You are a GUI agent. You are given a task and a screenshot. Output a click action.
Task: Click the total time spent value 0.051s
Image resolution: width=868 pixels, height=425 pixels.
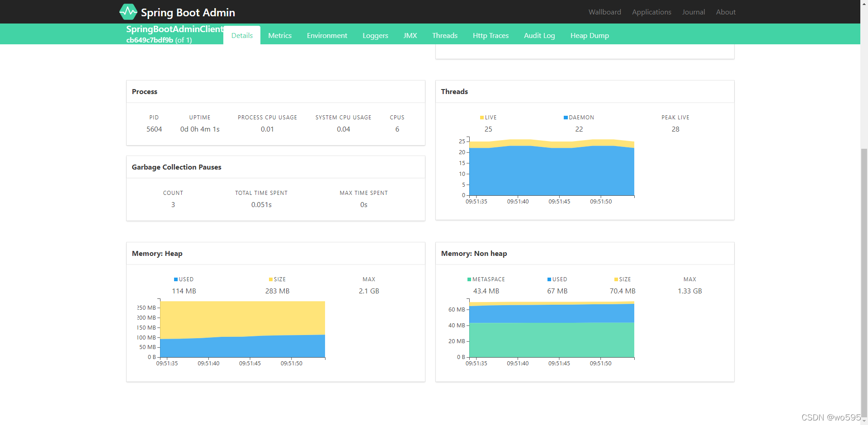(x=261, y=205)
